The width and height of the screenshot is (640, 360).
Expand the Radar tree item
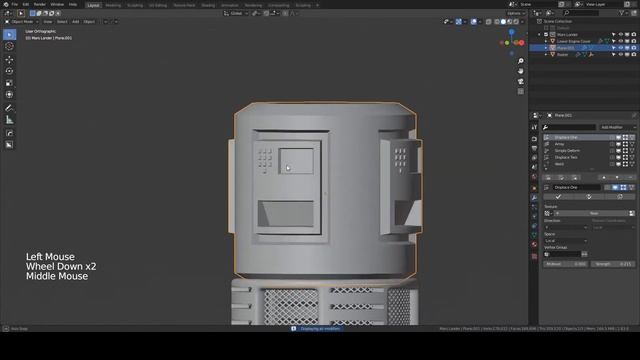pyautogui.click(x=546, y=54)
